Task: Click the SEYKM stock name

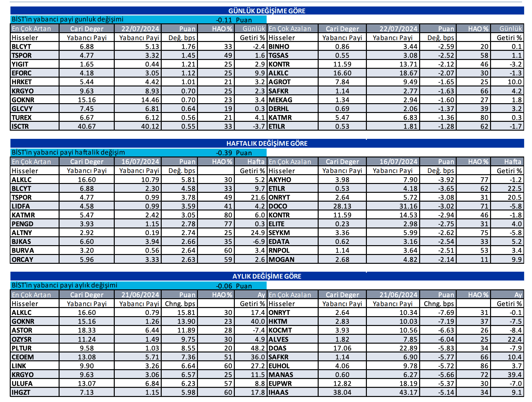Action: pyautogui.click(x=279, y=233)
